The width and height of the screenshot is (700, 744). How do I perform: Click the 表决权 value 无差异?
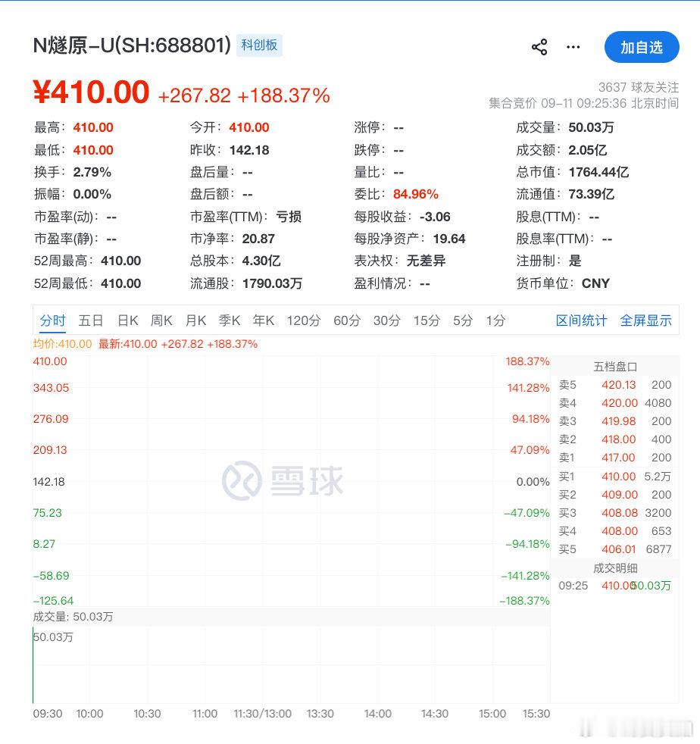pos(427,261)
